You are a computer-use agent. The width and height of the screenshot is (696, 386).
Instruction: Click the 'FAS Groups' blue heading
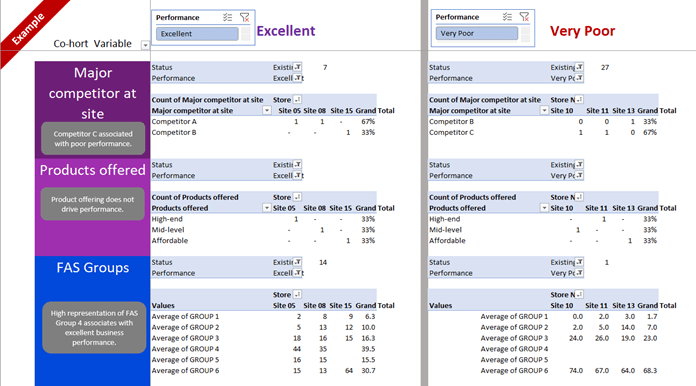[93, 268]
